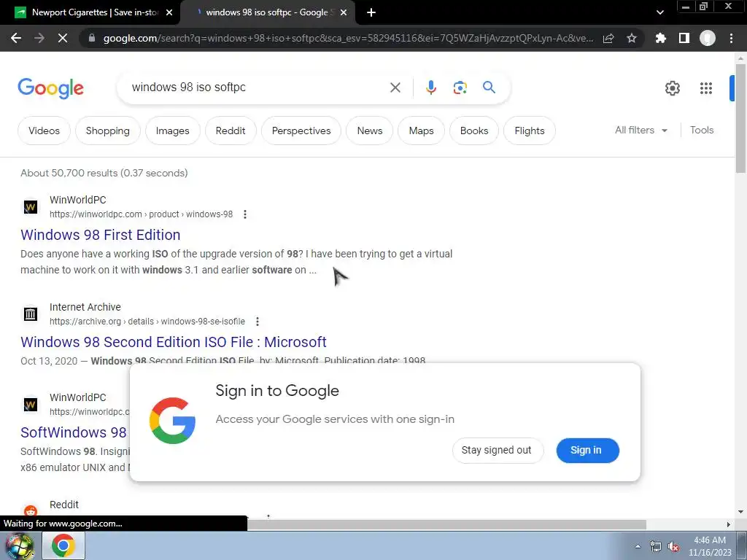The image size is (747, 560).
Task: Go back to the previous page
Action: (16, 38)
